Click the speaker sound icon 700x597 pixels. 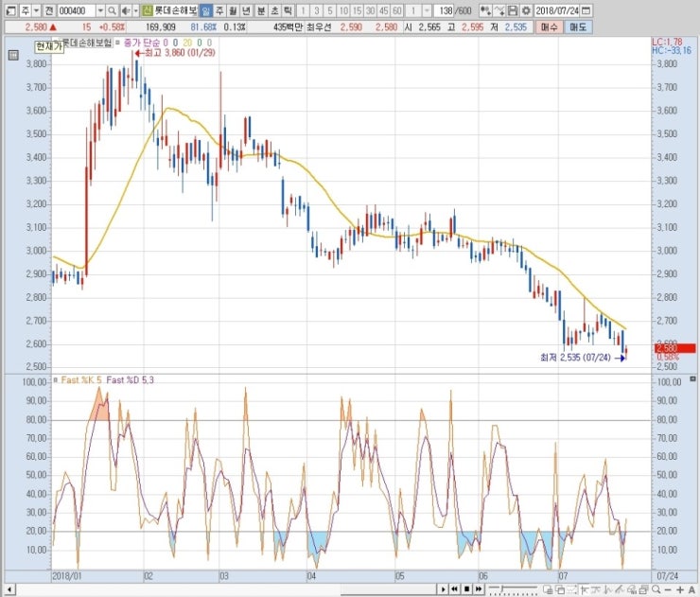coord(124,10)
